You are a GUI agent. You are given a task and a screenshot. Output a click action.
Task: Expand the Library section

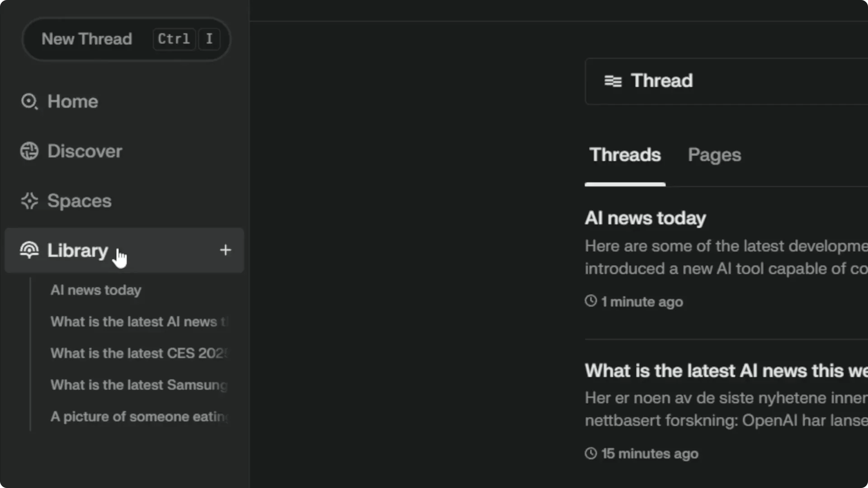(77, 250)
